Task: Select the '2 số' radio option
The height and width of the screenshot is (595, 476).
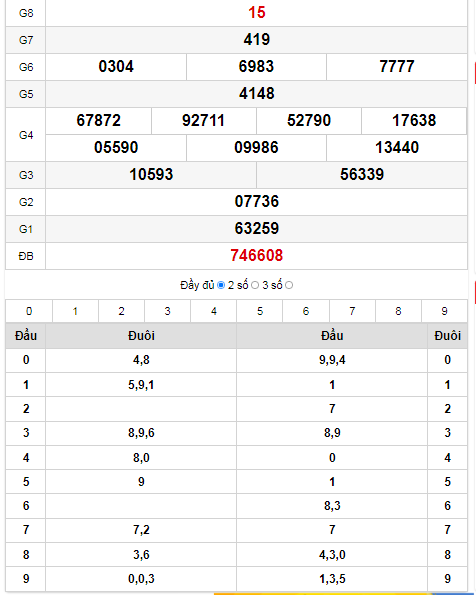Action: click(255, 285)
